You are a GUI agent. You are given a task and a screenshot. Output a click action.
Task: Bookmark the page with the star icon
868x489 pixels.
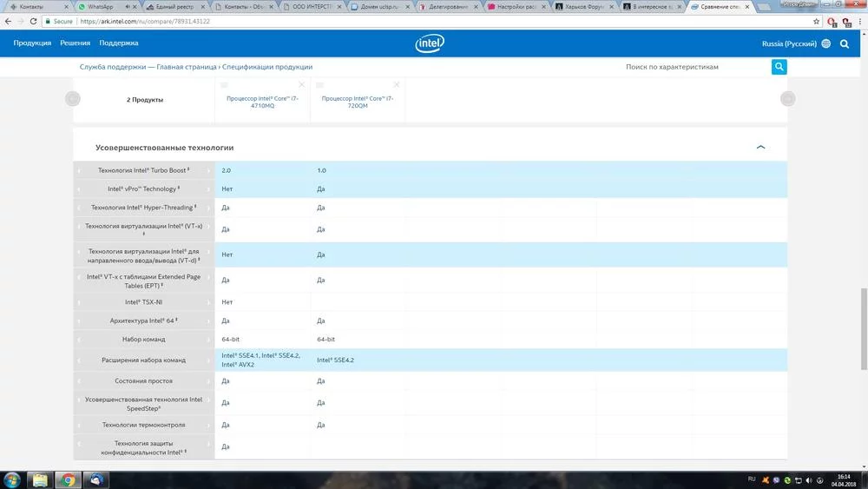coord(817,21)
